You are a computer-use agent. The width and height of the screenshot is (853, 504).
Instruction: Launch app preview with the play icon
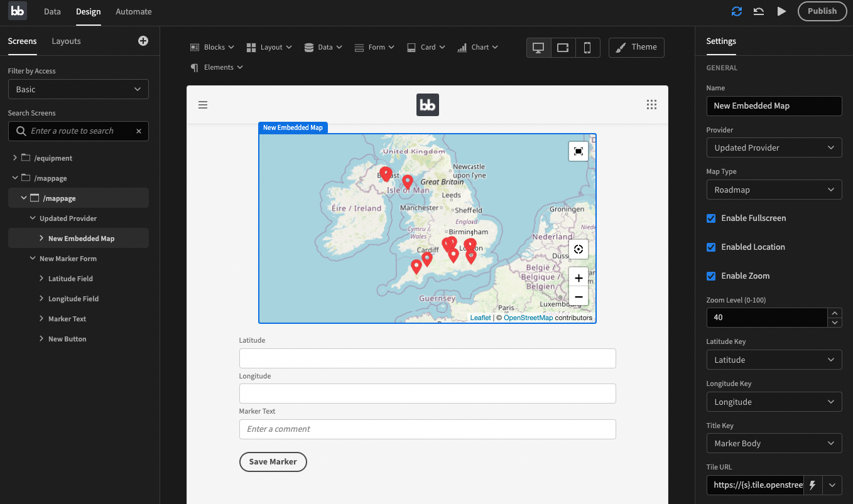point(780,11)
